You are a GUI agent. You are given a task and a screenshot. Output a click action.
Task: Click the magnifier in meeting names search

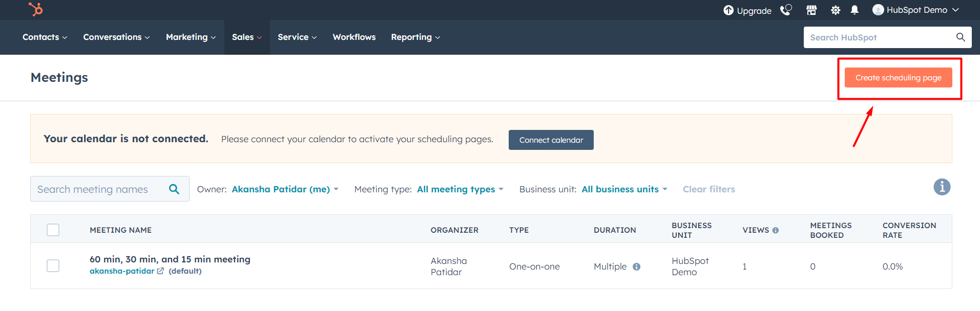pos(174,189)
